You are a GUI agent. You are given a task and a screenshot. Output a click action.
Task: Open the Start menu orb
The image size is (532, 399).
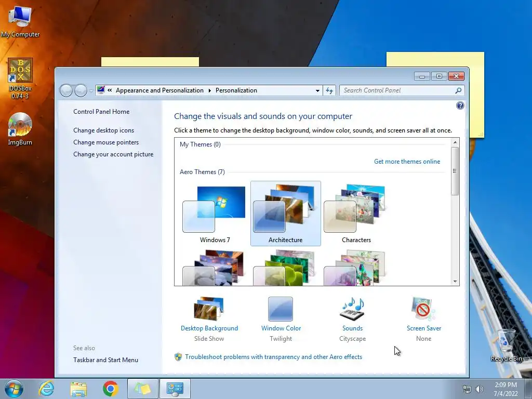click(x=14, y=389)
